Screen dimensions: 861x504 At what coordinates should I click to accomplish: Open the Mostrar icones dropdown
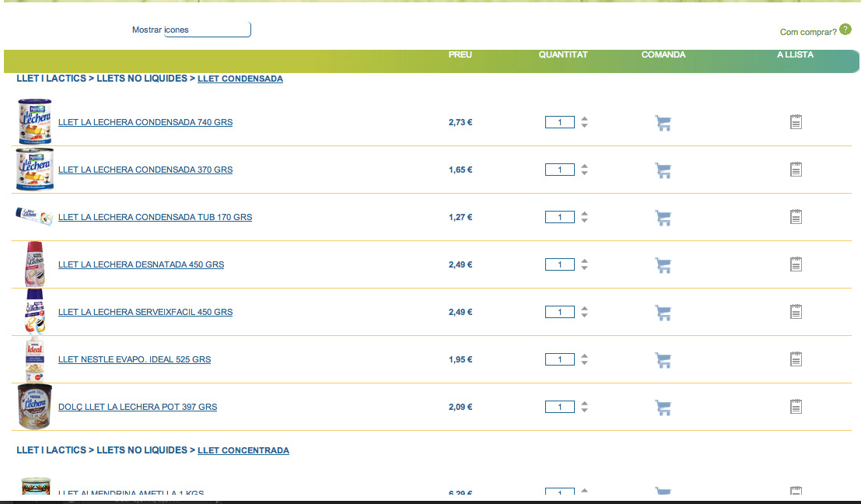(207, 30)
